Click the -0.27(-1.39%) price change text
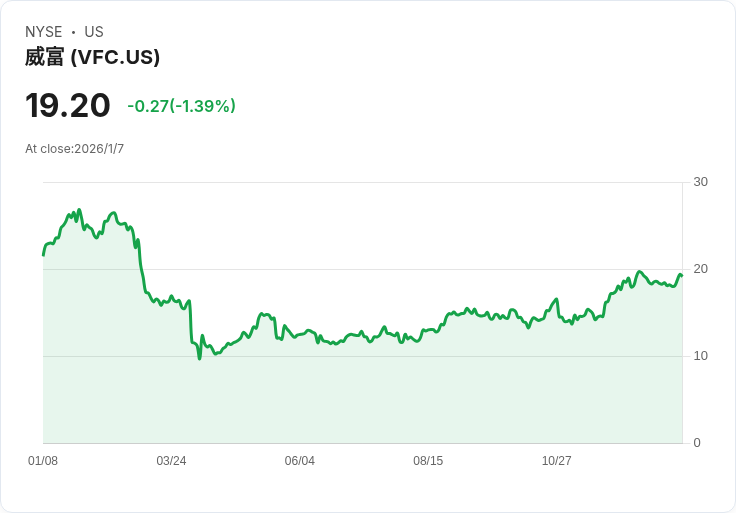The height and width of the screenshot is (513, 736). [x=181, y=106]
